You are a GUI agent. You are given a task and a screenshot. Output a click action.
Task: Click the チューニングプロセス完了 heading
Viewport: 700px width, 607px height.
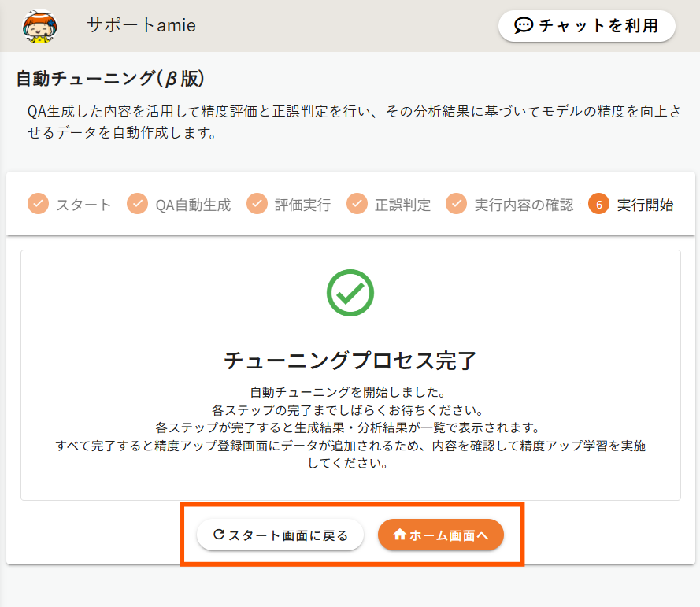350,361
